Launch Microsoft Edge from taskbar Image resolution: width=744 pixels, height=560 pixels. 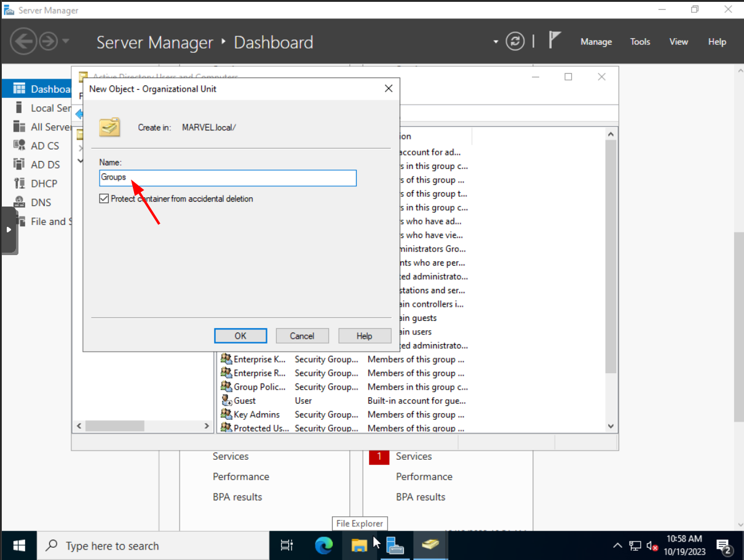pyautogui.click(x=323, y=545)
